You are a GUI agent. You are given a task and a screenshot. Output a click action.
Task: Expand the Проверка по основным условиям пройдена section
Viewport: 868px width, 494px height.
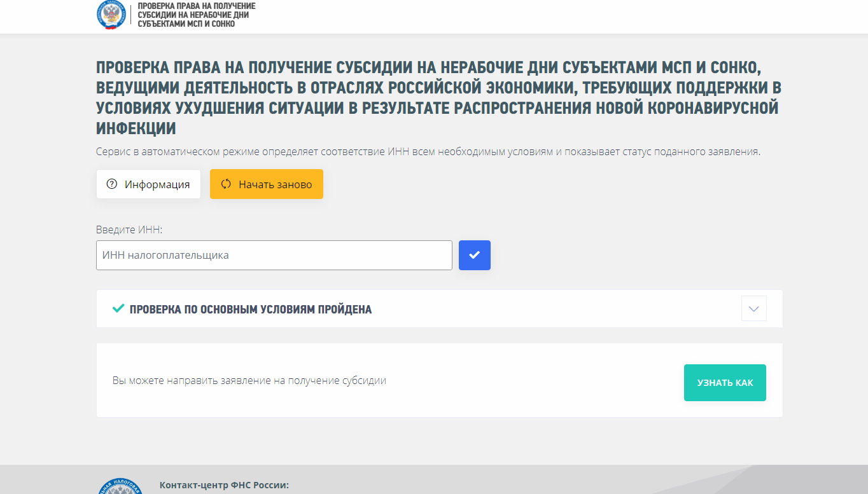(754, 308)
